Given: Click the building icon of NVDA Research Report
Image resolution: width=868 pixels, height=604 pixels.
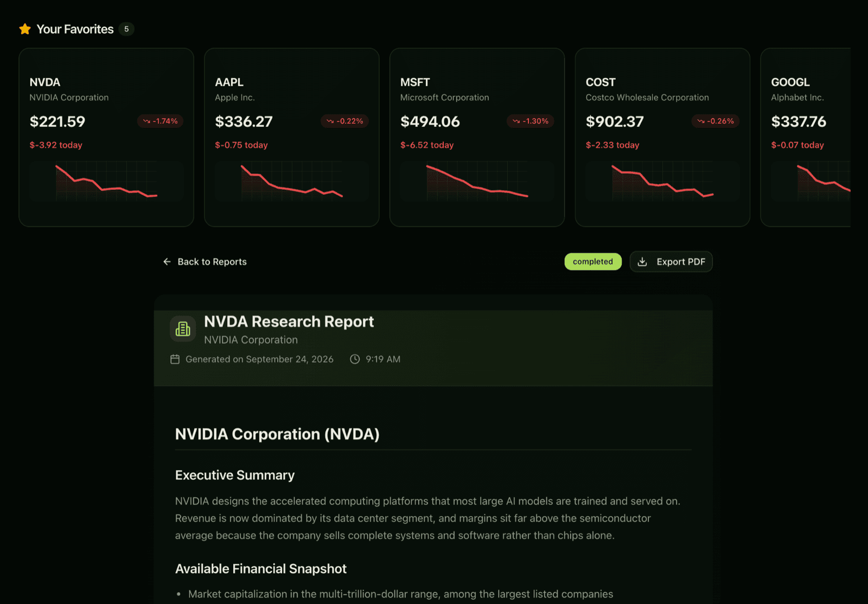Looking at the screenshot, I should point(183,329).
